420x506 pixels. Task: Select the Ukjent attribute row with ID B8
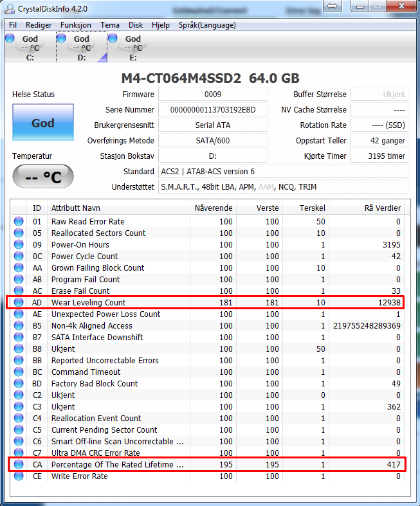coord(208,348)
